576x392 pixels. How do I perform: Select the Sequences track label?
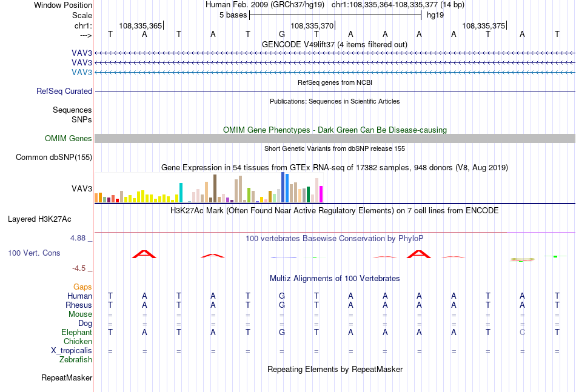pyautogui.click(x=72, y=110)
